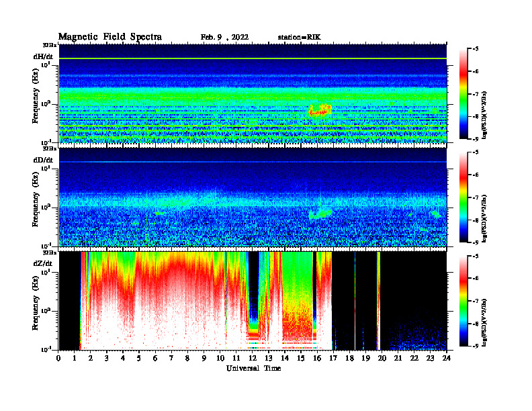Click the "24" tick label on Universal Time axis
This screenshot has width=532, height=411.
click(x=447, y=358)
